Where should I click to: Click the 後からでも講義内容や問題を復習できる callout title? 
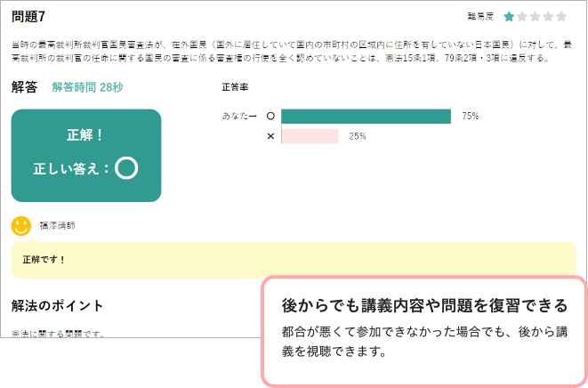click(x=424, y=306)
